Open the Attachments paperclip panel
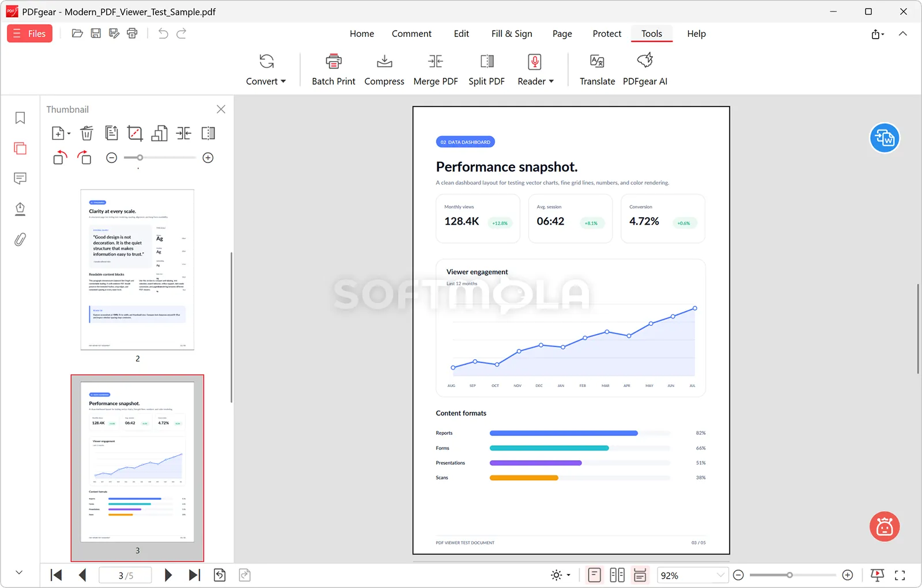 coord(20,239)
